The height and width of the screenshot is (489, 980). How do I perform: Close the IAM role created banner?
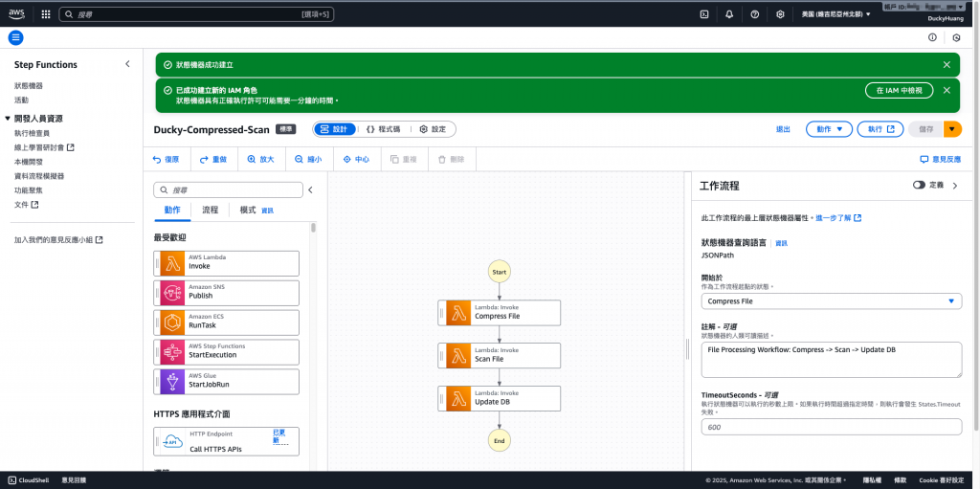(947, 90)
